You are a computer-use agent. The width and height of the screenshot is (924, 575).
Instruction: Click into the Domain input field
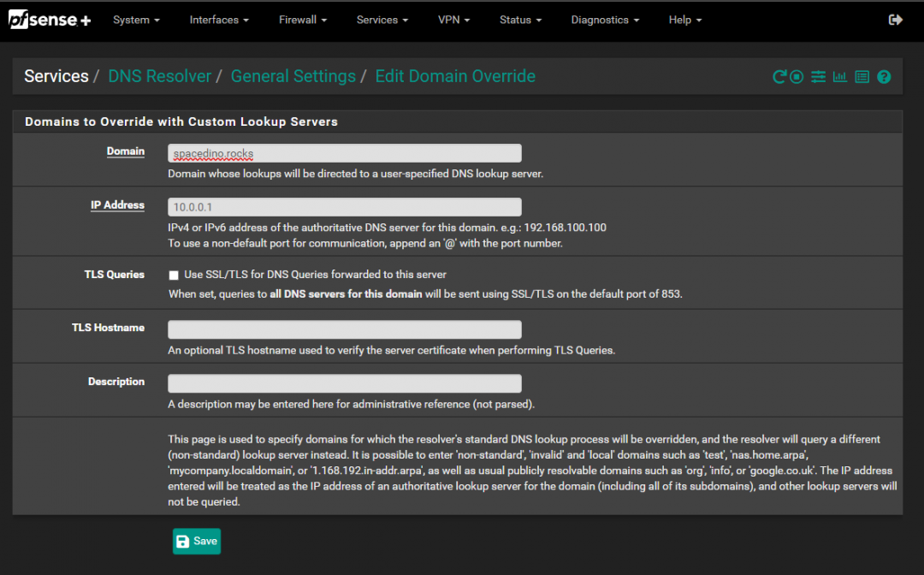tap(344, 153)
